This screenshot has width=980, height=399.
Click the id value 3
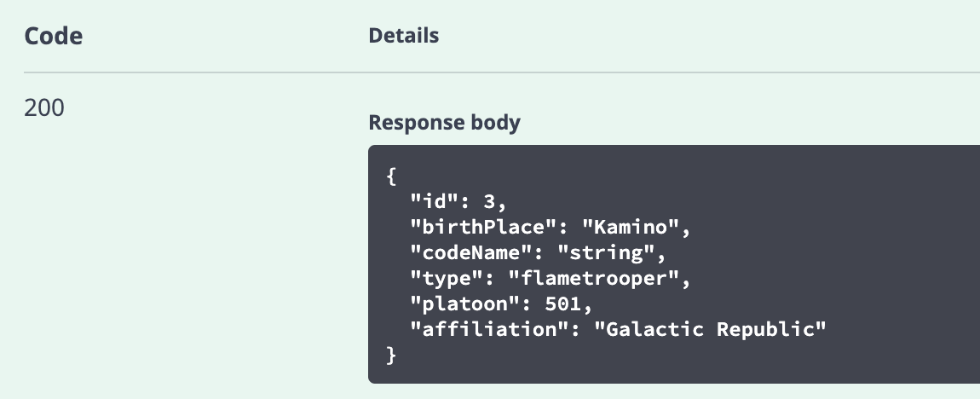coord(489,202)
